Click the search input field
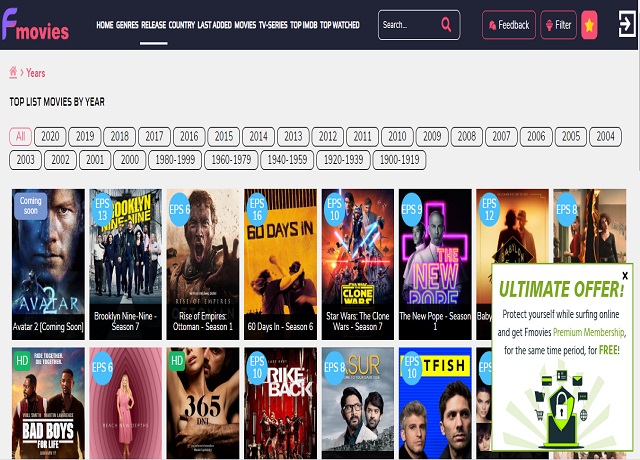The image size is (640, 460). pos(405,25)
